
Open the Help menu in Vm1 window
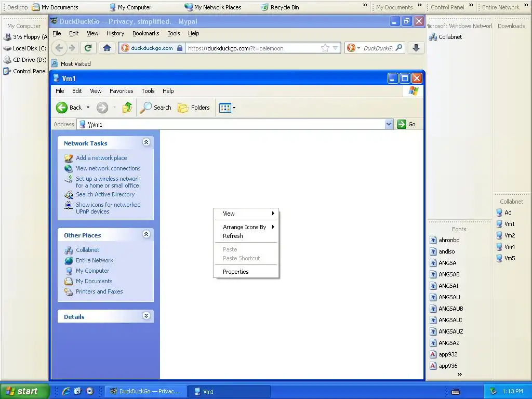168,91
